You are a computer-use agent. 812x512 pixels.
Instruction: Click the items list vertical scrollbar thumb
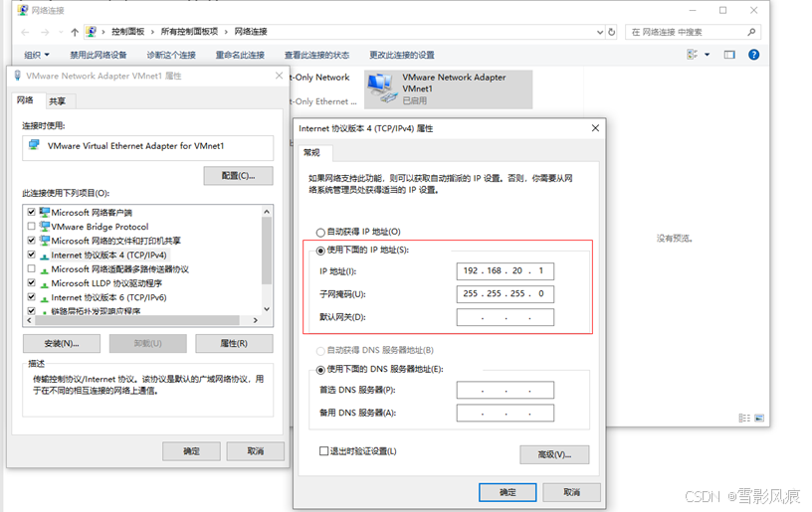pos(267,251)
